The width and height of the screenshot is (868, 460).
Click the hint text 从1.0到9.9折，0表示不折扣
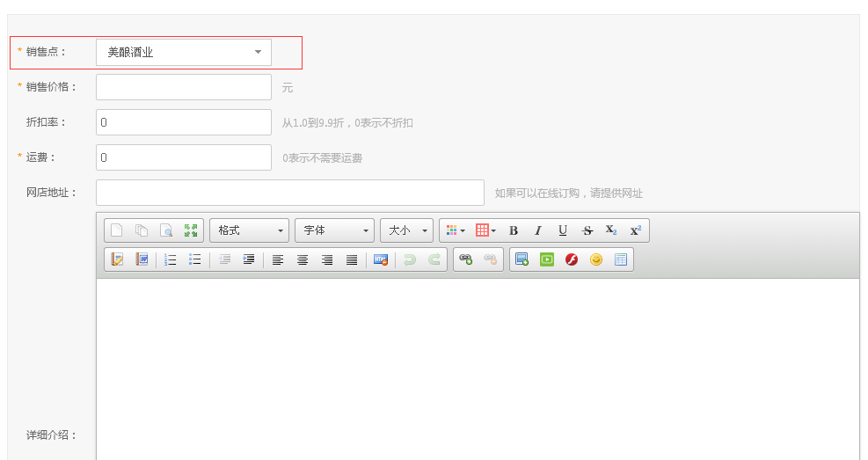[x=347, y=123]
